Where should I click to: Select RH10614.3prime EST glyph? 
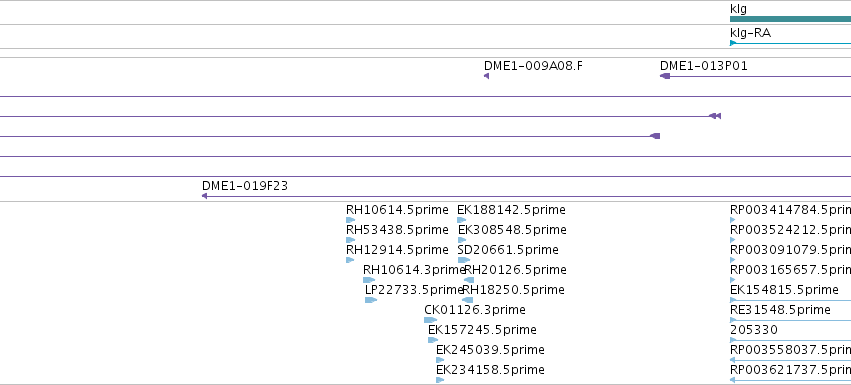pyautogui.click(x=369, y=280)
